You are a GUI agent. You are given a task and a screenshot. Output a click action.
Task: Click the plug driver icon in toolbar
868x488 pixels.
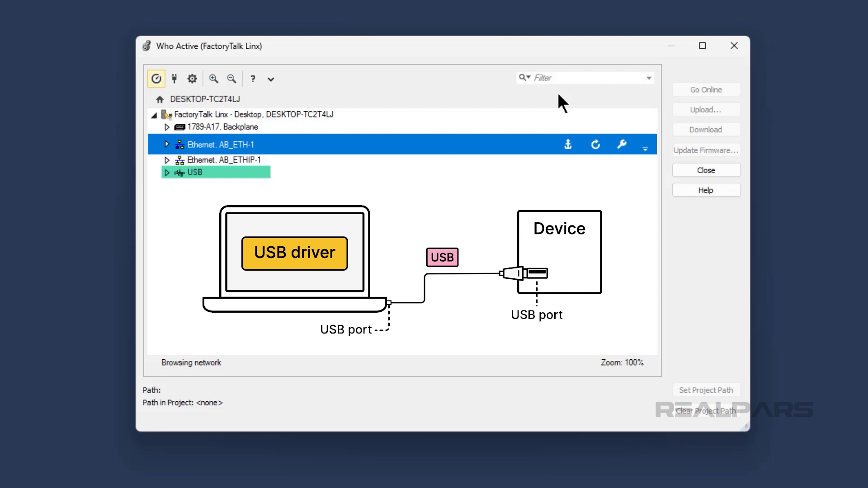pos(174,79)
